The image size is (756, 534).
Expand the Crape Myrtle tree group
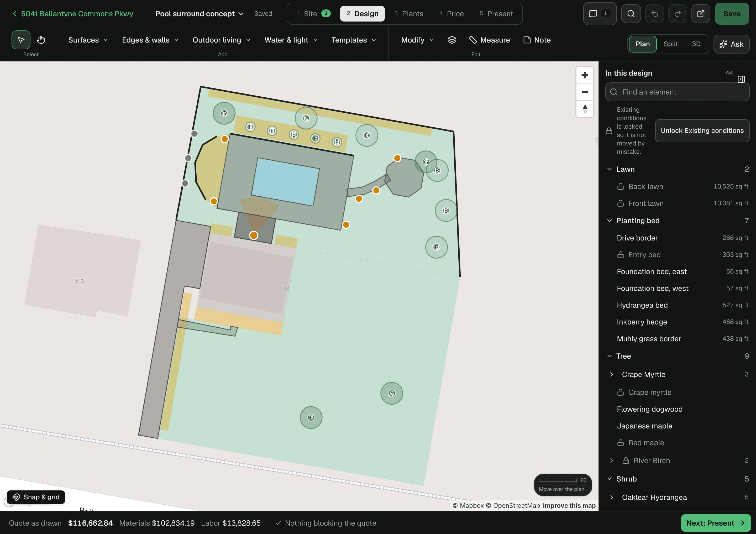tap(611, 374)
